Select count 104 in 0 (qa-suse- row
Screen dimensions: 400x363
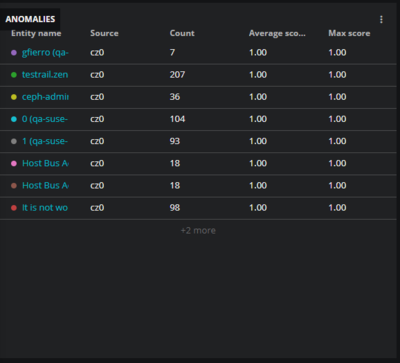(177, 119)
